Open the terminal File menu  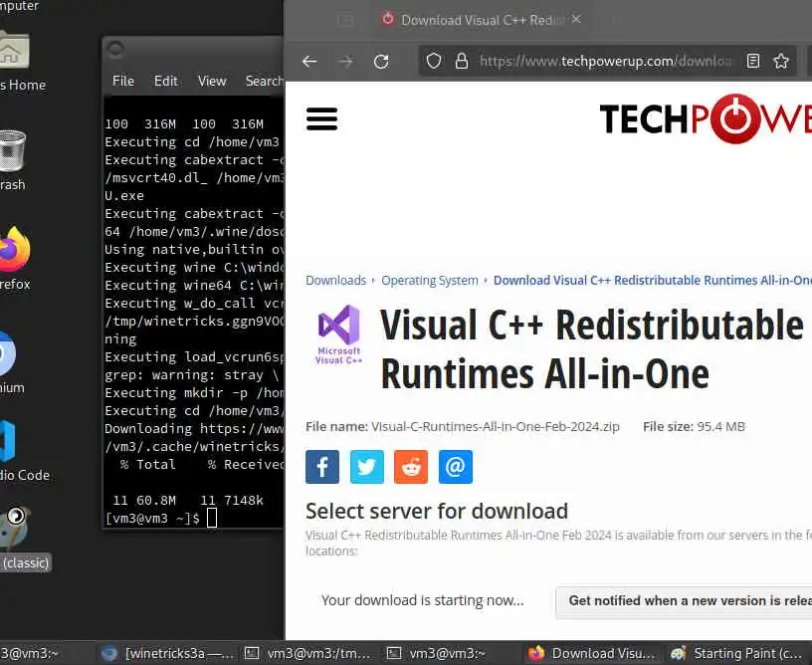(x=123, y=82)
